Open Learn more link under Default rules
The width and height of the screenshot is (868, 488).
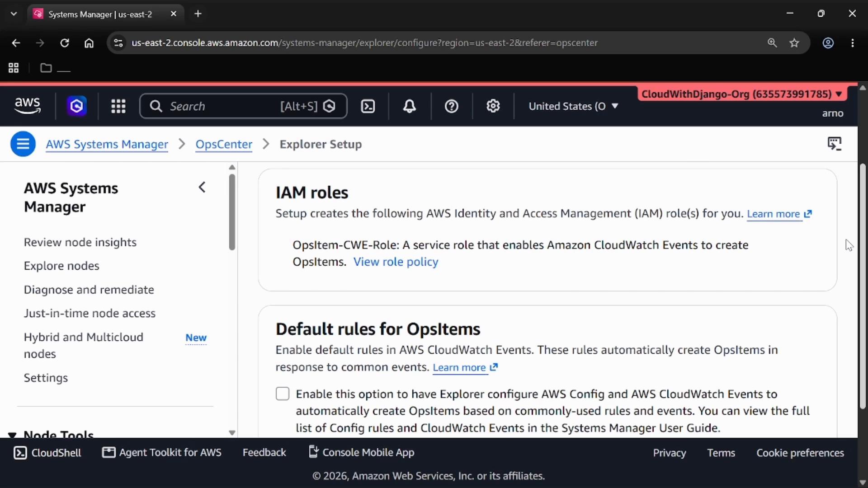point(465,367)
